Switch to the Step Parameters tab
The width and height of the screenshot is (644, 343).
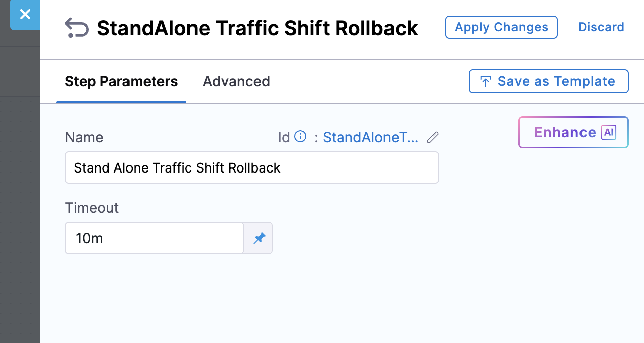pyautogui.click(x=121, y=82)
